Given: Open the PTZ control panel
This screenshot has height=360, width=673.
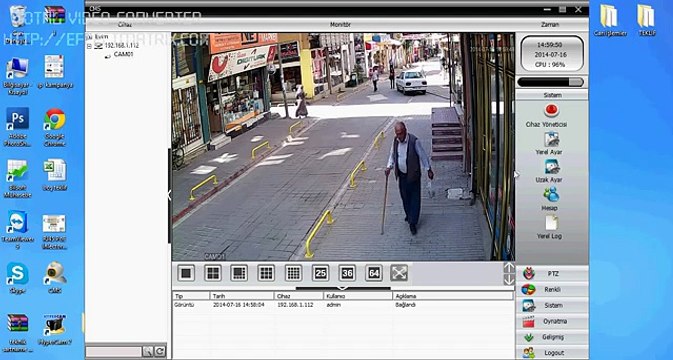Looking at the screenshot, I should [x=552, y=274].
